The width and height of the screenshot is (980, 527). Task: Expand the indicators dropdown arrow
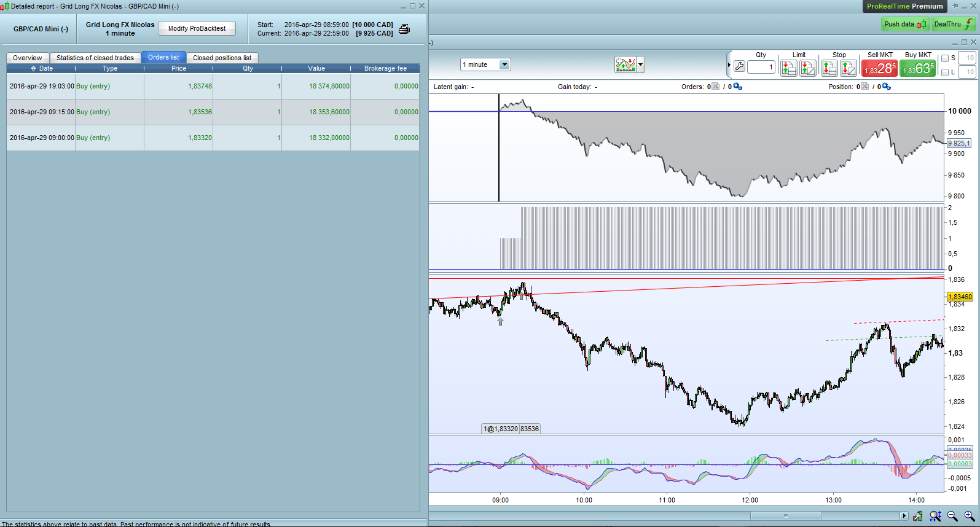click(641, 64)
